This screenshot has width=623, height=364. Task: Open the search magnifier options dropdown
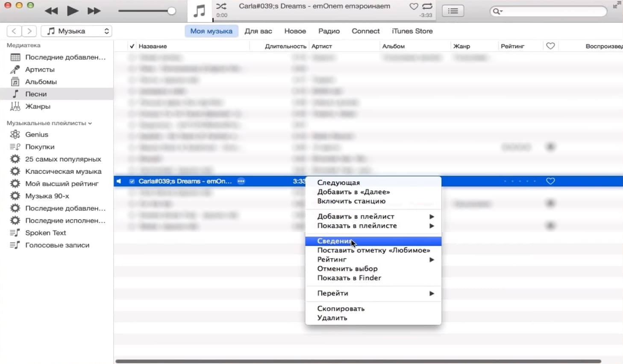click(497, 11)
